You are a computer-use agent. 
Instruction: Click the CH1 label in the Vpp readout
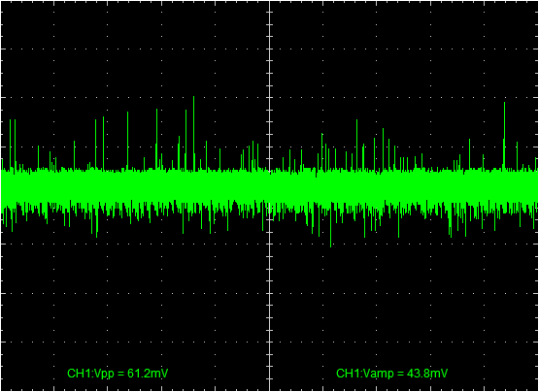[x=76, y=374]
